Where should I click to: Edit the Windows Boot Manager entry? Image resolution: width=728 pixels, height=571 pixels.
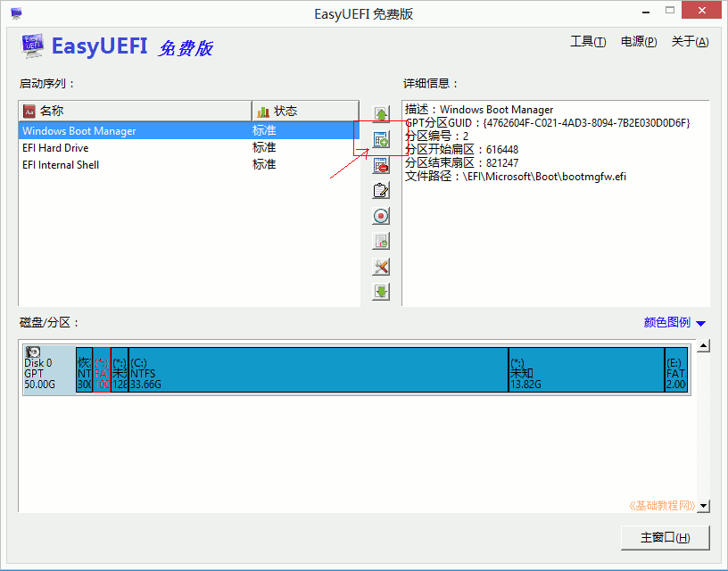coord(380,190)
